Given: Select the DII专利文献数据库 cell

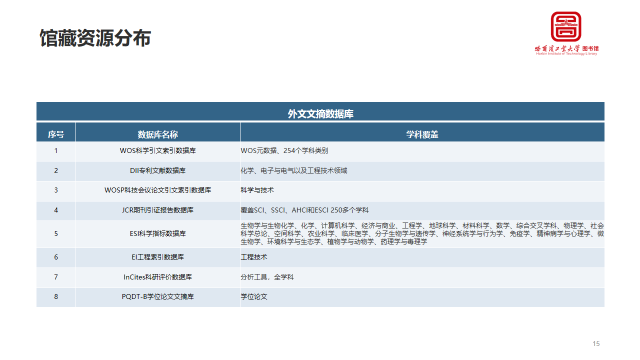Looking at the screenshot, I should click(x=158, y=171).
